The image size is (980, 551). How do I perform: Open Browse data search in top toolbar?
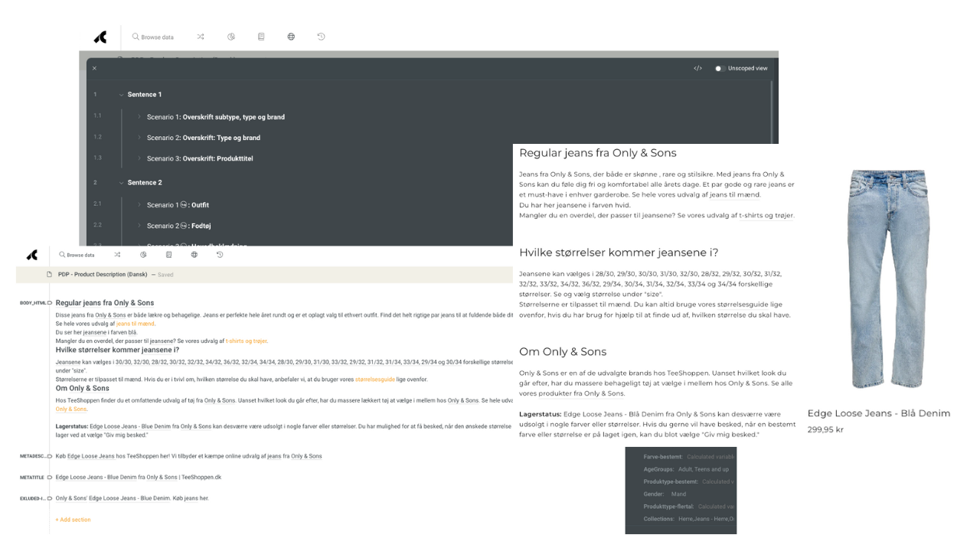click(153, 37)
